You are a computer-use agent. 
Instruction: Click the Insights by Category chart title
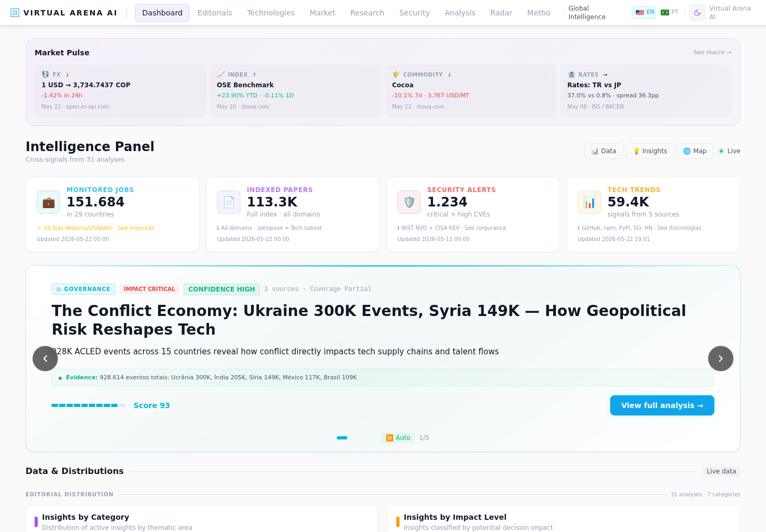[86, 517]
